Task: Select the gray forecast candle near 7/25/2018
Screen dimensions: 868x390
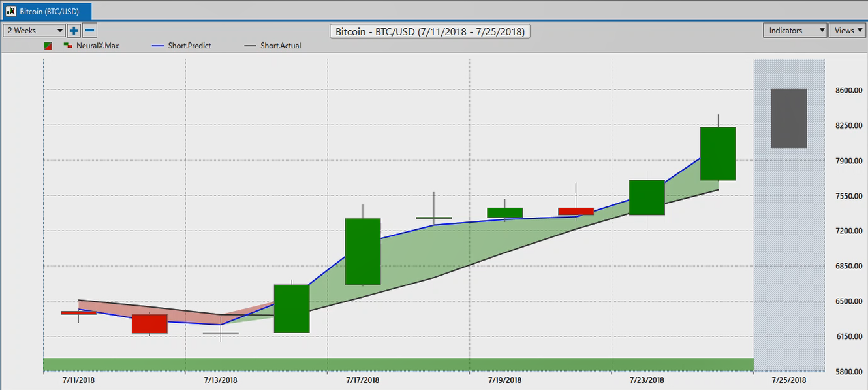Action: [789, 118]
